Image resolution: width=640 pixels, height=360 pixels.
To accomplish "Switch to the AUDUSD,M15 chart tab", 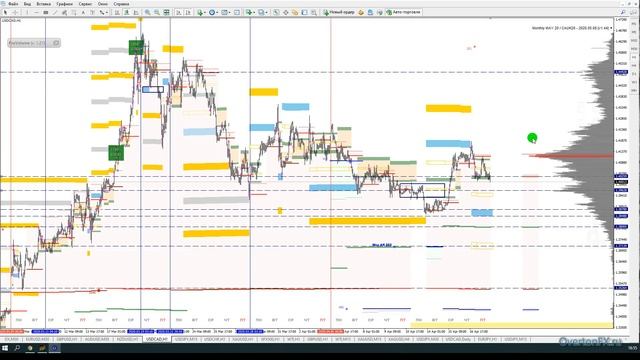I will pos(97,339).
